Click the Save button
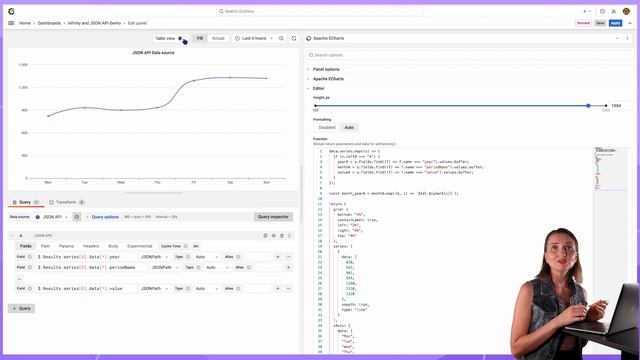Image resolution: width=640 pixels, height=360 pixels. (x=600, y=23)
